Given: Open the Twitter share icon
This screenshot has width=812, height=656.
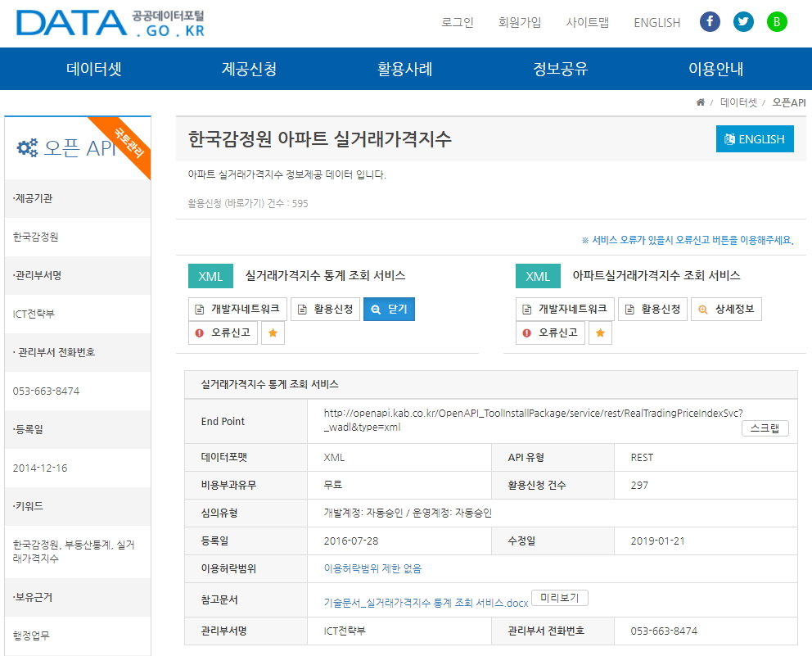Looking at the screenshot, I should (743, 22).
